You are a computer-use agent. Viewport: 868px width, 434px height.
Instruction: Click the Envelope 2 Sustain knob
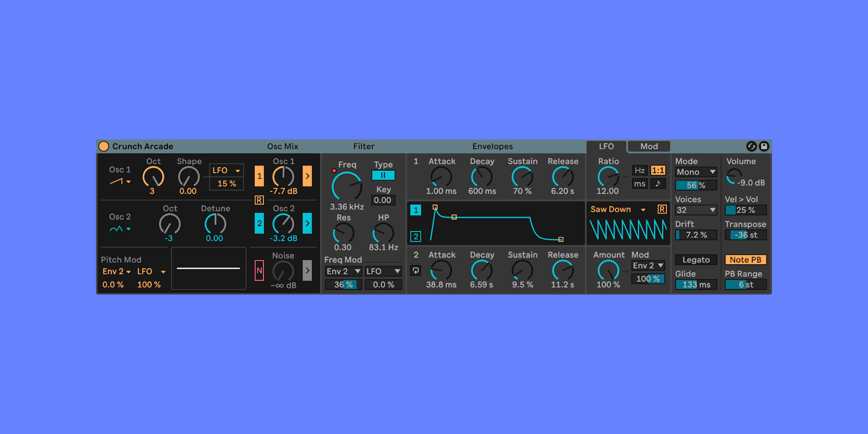pyautogui.click(x=522, y=271)
